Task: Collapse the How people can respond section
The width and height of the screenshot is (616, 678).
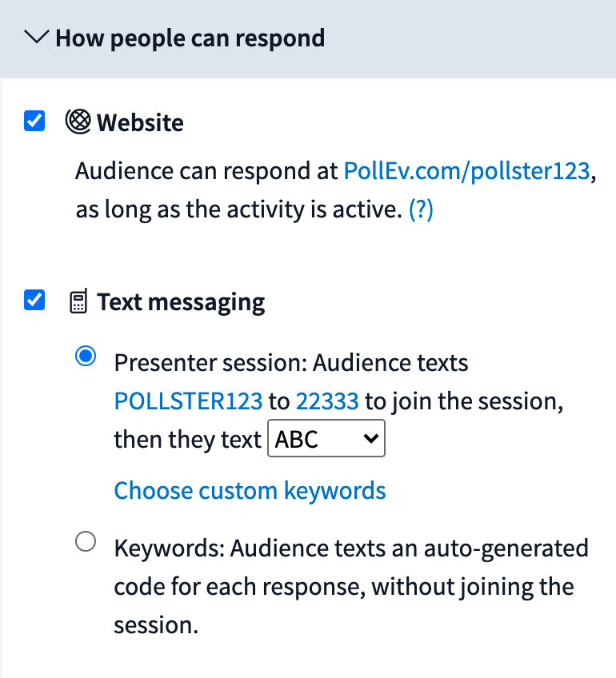Action: coord(36,38)
